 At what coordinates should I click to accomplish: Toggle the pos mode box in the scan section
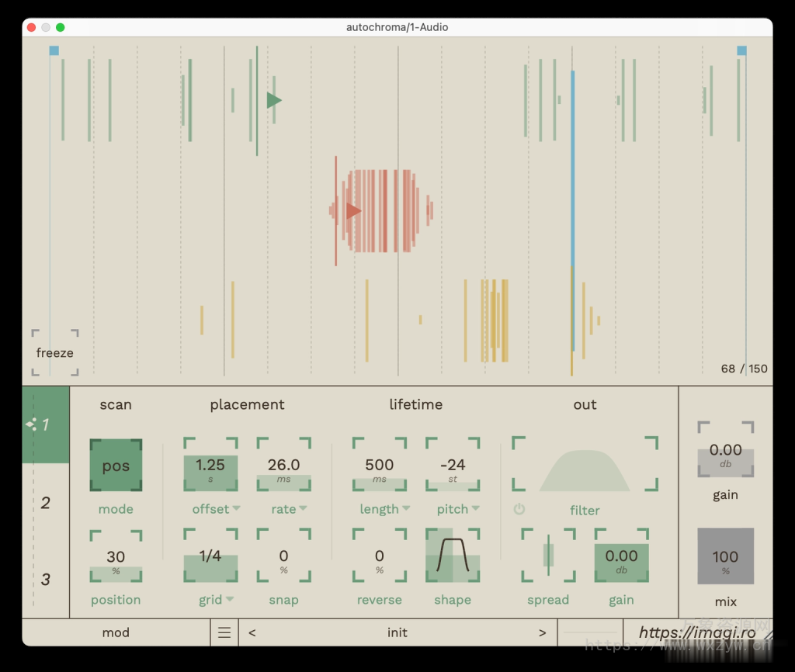click(116, 464)
